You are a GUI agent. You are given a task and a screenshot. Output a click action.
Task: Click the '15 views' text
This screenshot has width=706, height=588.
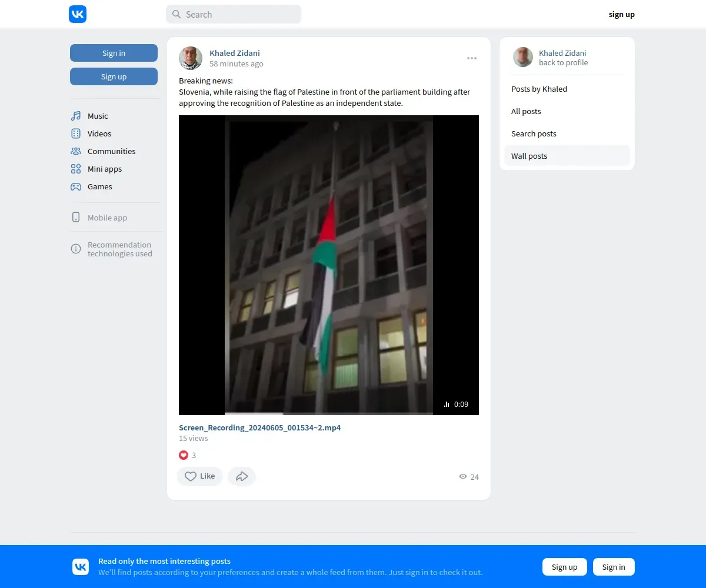pos(194,438)
